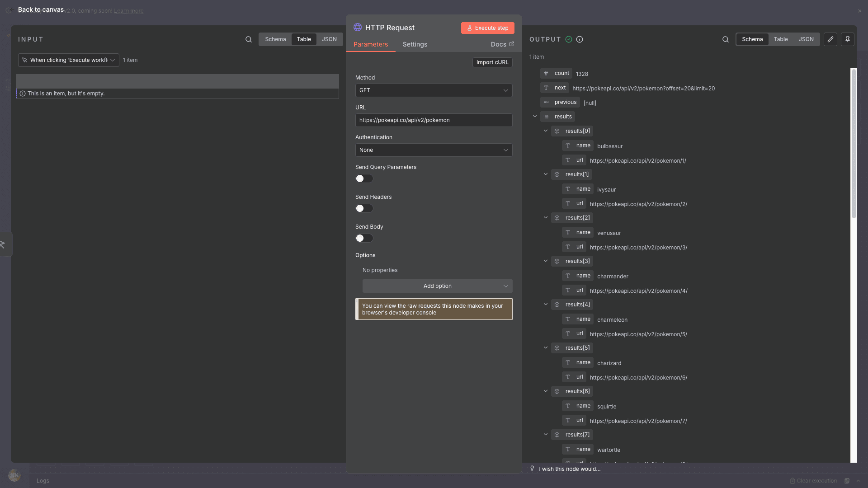Collapse the results[3] entry
The image size is (868, 488).
pos(546,261)
